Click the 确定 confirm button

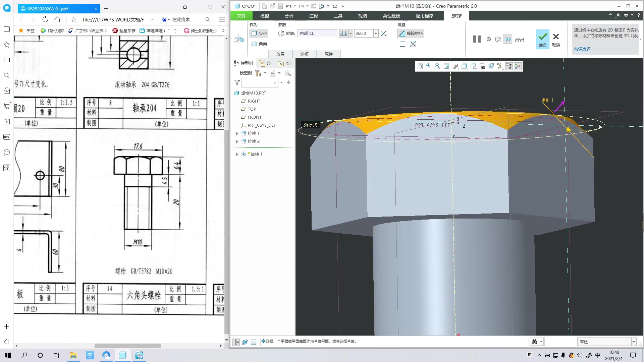(542, 39)
